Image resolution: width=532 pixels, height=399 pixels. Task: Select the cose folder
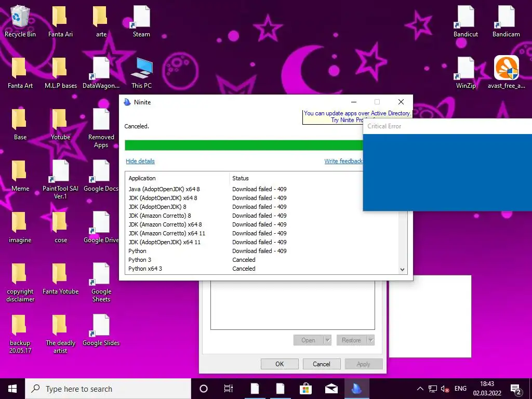click(x=60, y=228)
